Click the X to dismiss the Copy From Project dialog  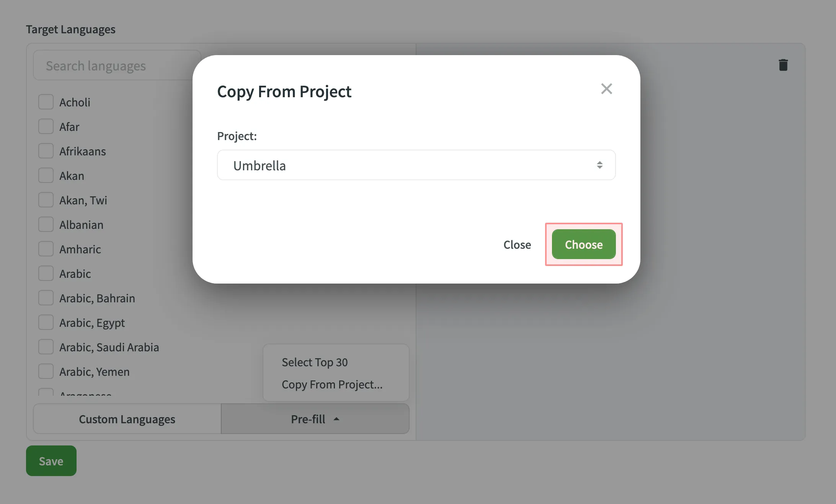tap(606, 89)
